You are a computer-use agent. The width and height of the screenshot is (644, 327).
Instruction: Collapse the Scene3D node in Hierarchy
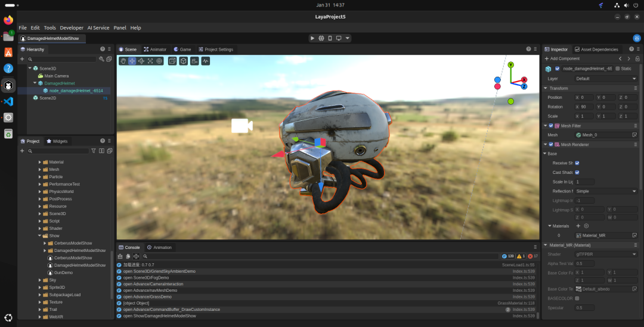point(30,68)
